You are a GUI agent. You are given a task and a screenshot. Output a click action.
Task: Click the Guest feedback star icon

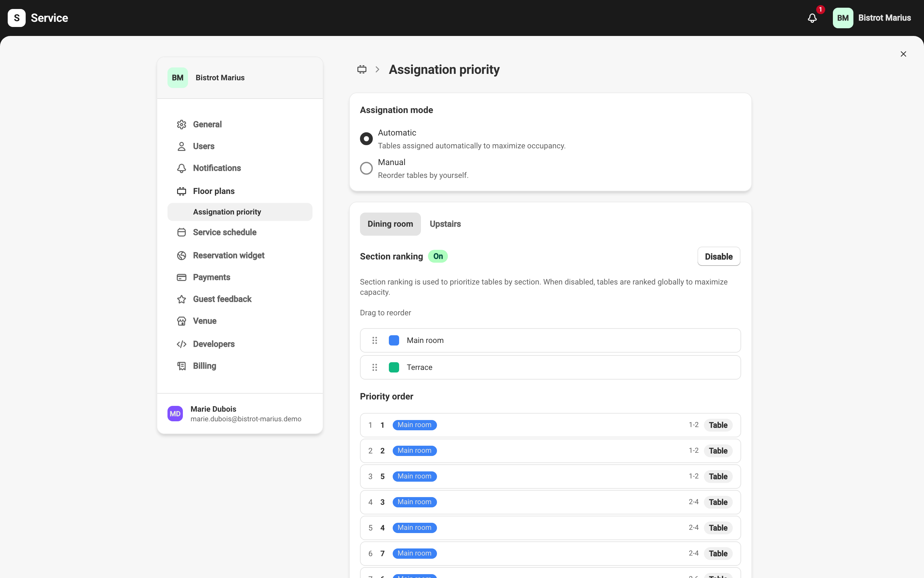click(181, 299)
